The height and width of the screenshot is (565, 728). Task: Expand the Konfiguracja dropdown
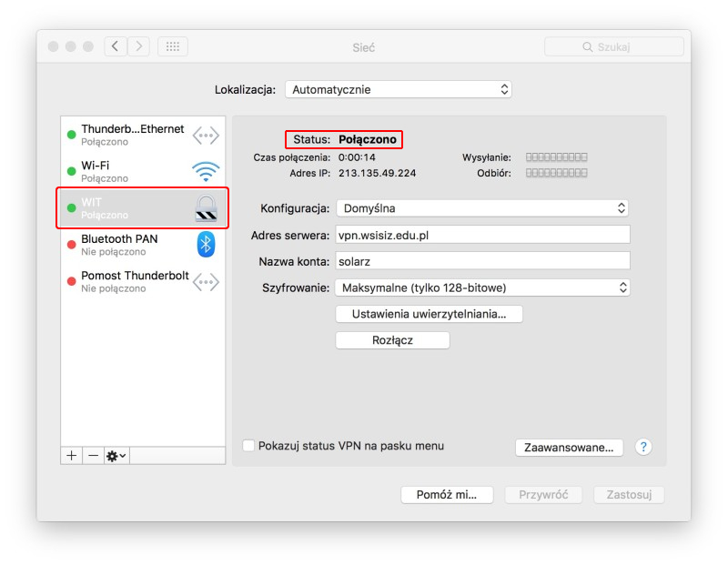coord(482,208)
